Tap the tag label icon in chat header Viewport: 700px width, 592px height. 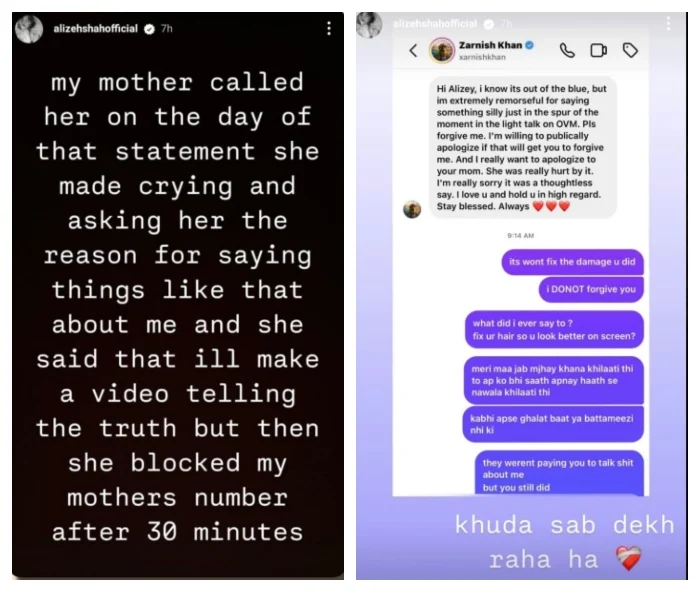point(629,50)
